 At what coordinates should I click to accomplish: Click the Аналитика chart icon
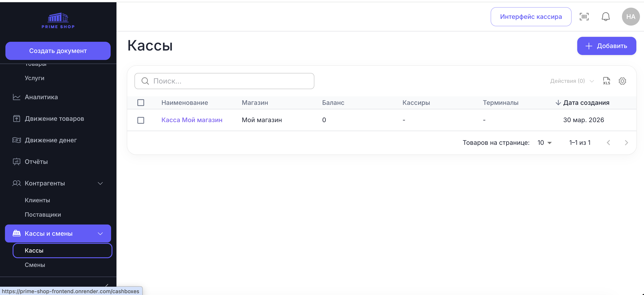point(16,97)
